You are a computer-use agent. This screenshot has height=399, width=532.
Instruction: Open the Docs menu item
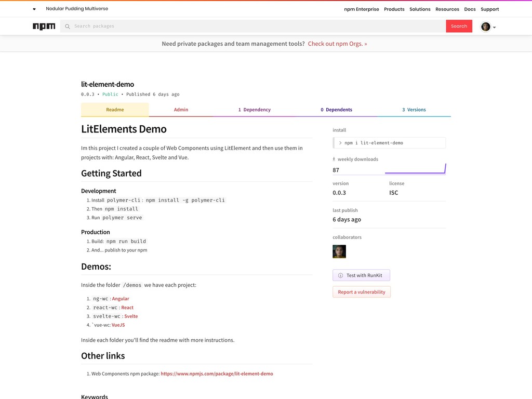coord(470,9)
